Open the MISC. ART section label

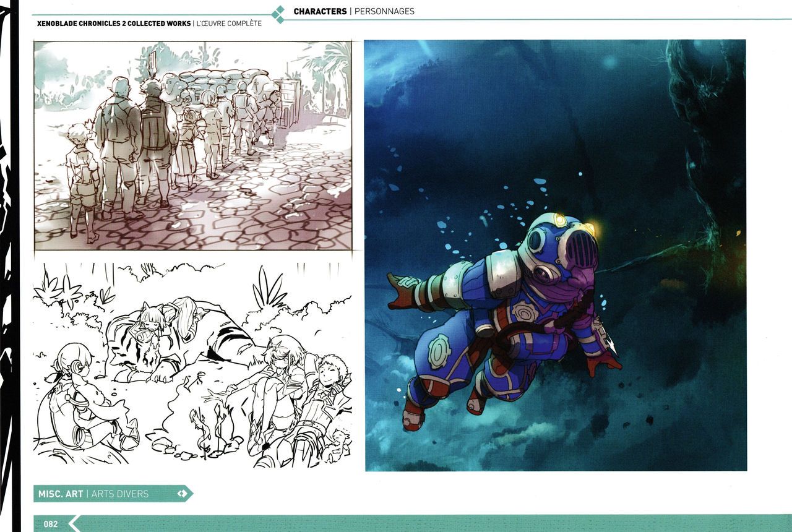coord(59,494)
